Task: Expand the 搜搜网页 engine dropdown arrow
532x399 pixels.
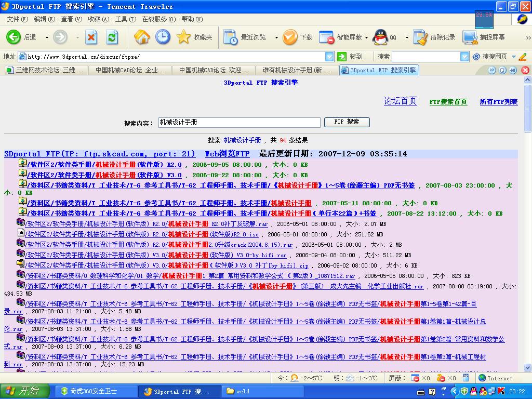Action: (514, 57)
